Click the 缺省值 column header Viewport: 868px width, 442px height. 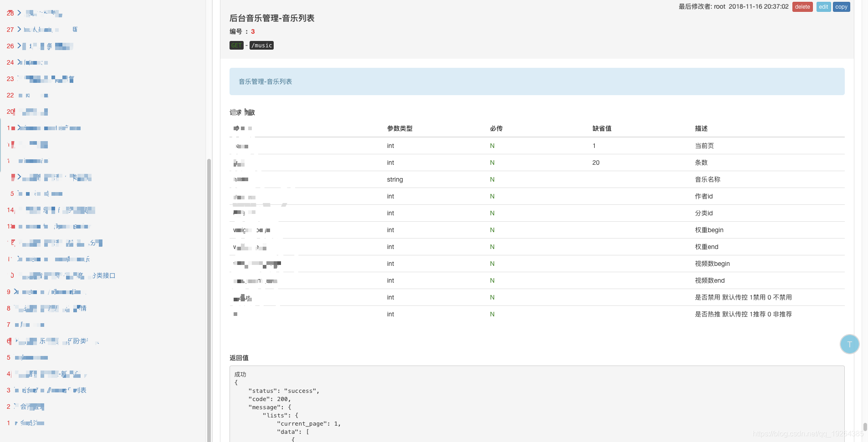(602, 129)
